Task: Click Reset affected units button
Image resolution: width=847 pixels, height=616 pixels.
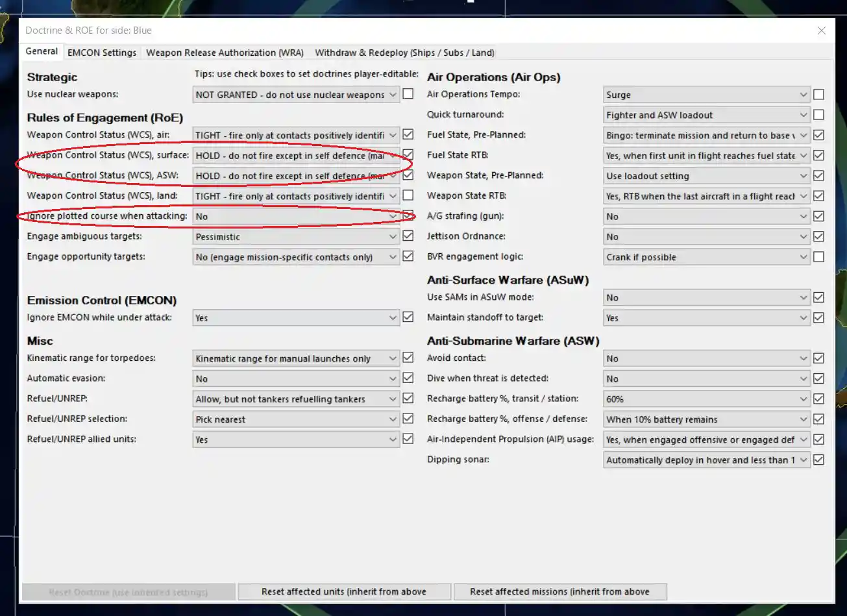Action: point(344,591)
